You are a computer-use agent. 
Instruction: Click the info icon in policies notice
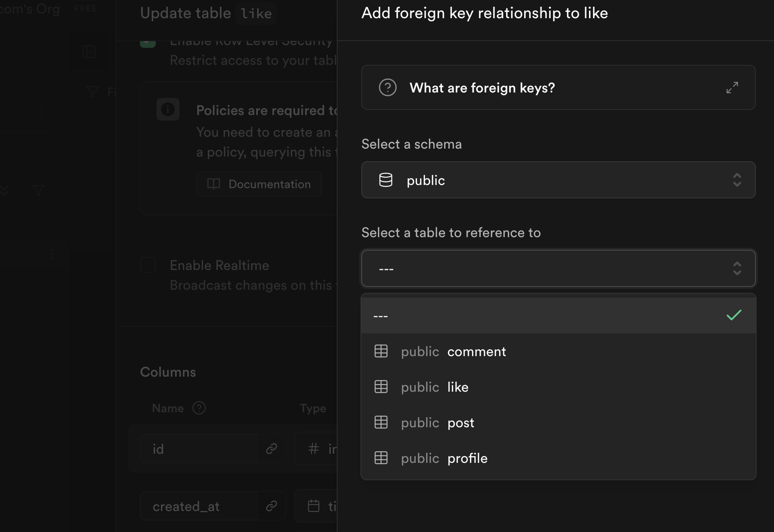coord(168,109)
